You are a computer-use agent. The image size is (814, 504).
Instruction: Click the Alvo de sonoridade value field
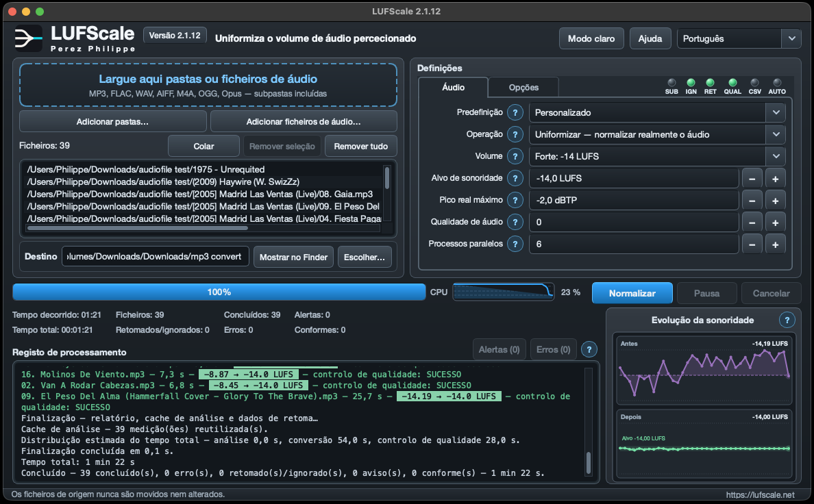634,178
